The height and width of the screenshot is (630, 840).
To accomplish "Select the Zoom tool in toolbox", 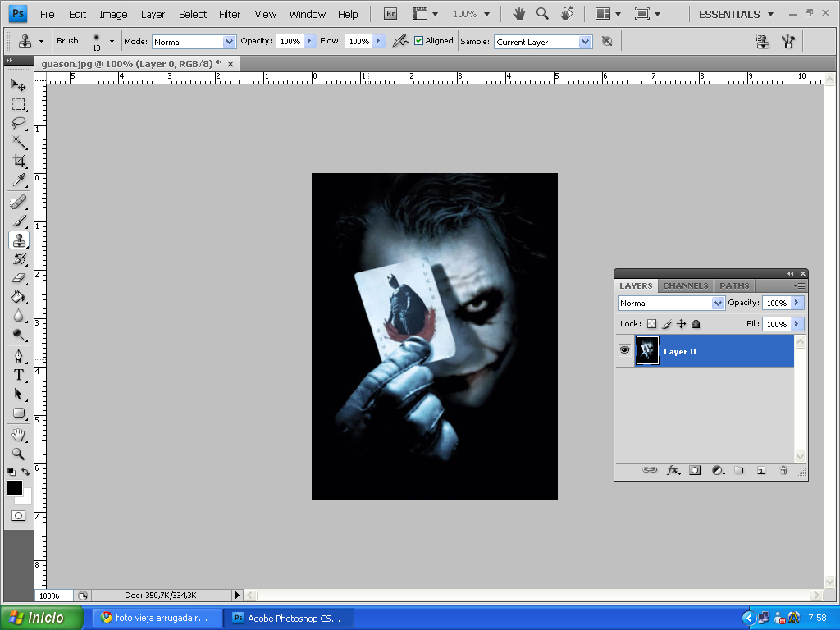I will coord(18,454).
